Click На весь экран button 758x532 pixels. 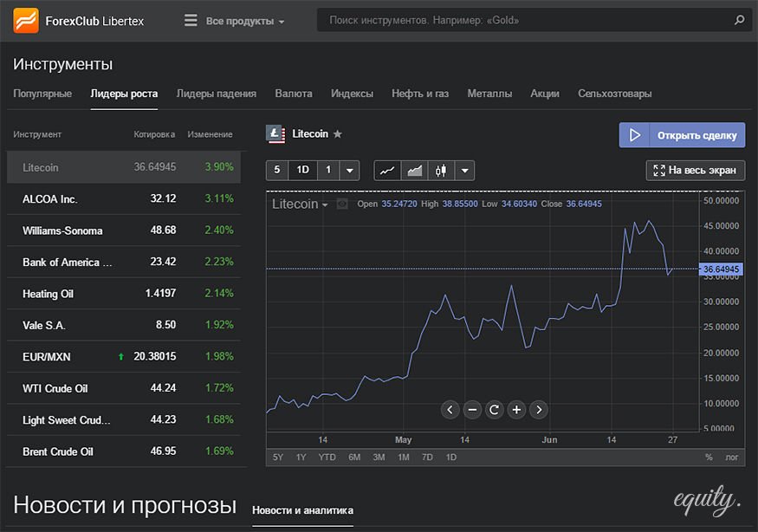(695, 170)
